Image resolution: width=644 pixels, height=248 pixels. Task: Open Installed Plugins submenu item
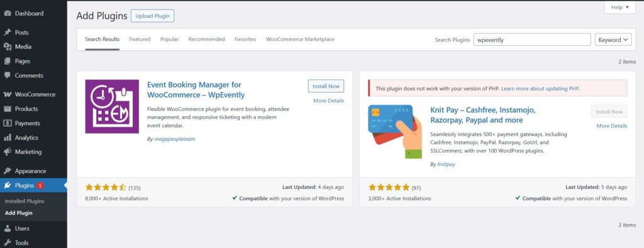25,201
